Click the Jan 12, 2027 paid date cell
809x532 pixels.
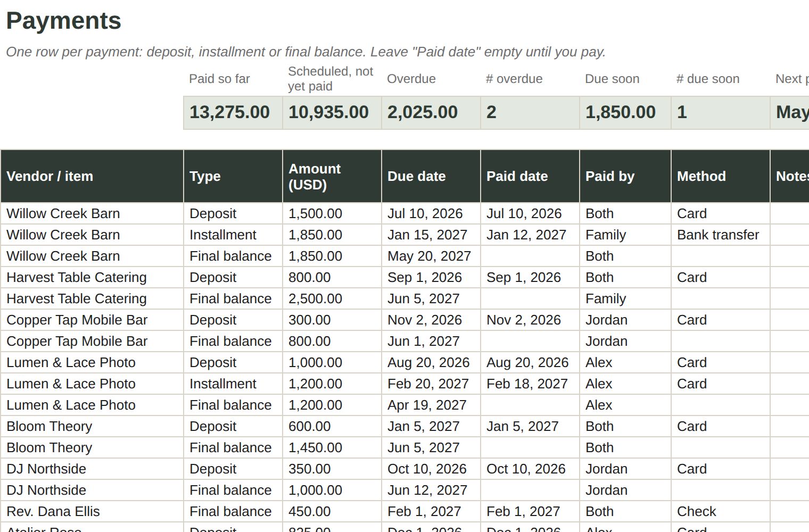530,235
